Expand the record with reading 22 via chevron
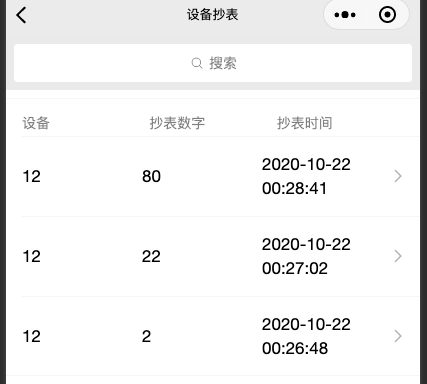 [x=398, y=256]
